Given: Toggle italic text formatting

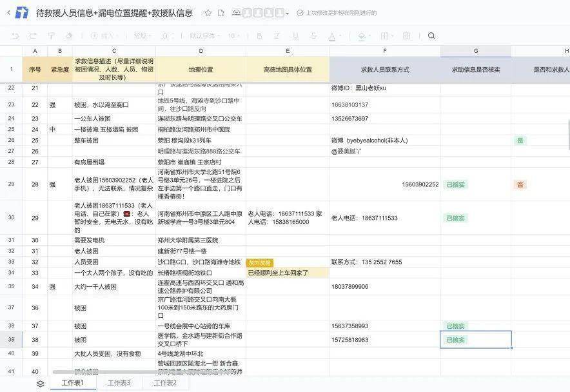Looking at the screenshot, I should [276, 36].
